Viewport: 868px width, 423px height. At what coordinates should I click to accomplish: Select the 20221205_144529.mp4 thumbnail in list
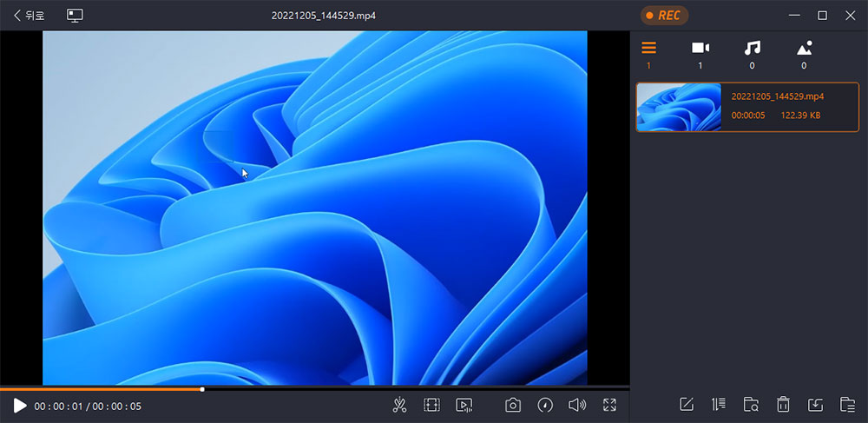[x=679, y=107]
